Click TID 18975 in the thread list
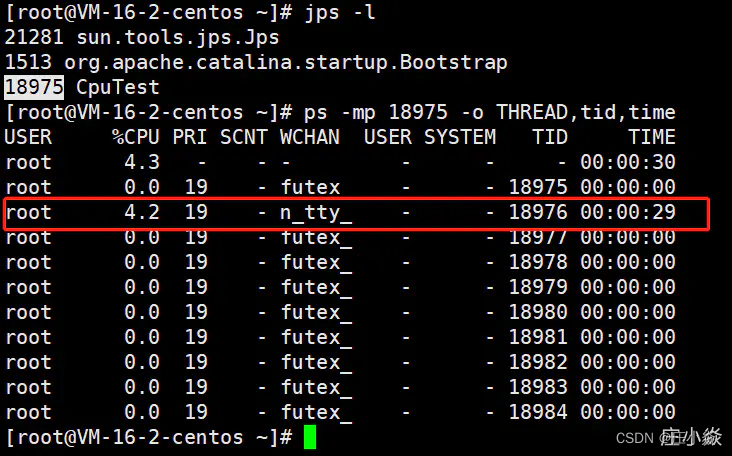The width and height of the screenshot is (732, 456). point(538,187)
